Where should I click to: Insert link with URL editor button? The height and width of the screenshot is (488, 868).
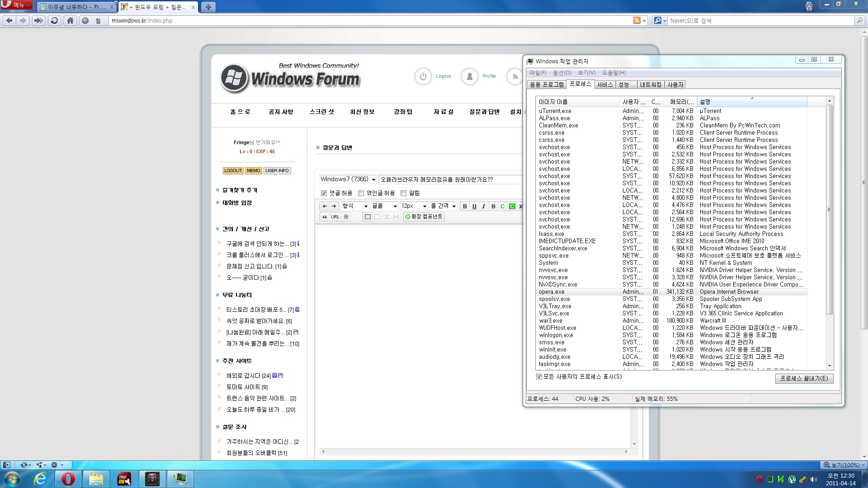[x=335, y=217]
